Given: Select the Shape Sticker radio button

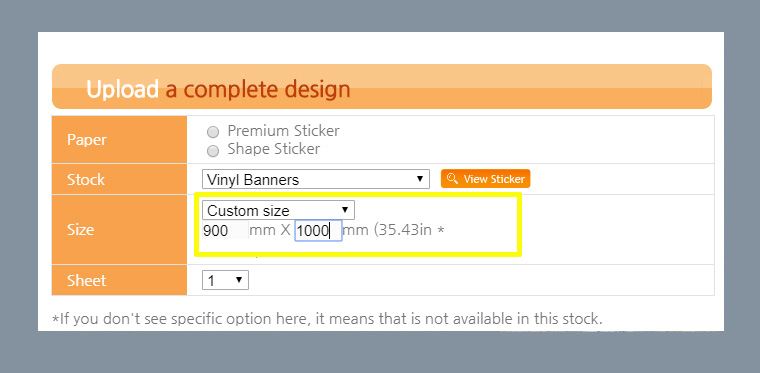Looking at the screenshot, I should (213, 151).
